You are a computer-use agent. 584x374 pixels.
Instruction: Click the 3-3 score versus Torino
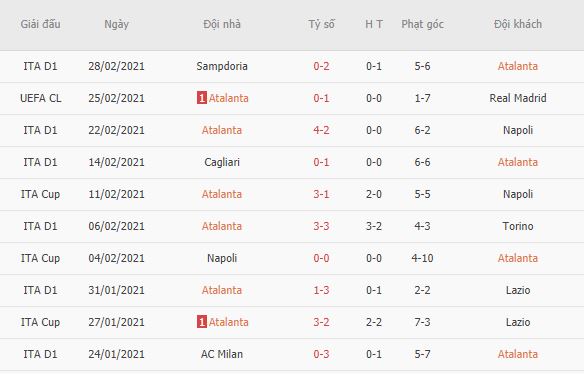[x=321, y=226]
